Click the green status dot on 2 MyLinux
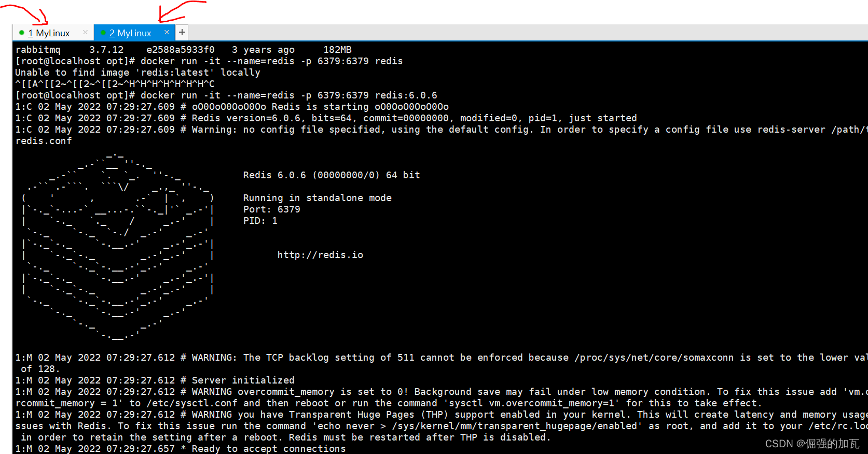 click(103, 33)
